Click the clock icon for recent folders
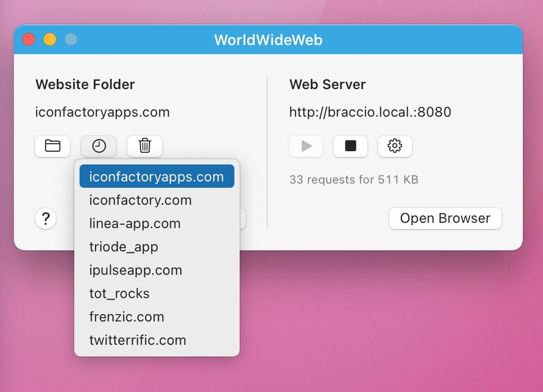 pos(99,146)
